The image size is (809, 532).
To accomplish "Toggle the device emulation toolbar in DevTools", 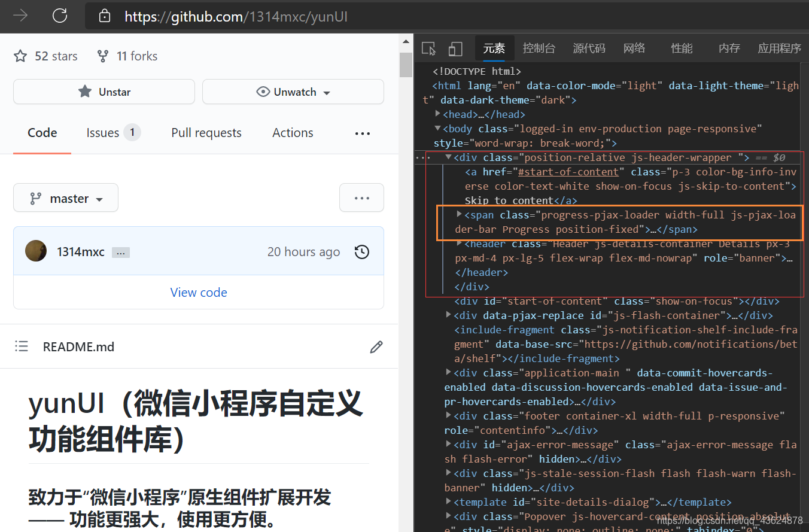I will (455, 48).
